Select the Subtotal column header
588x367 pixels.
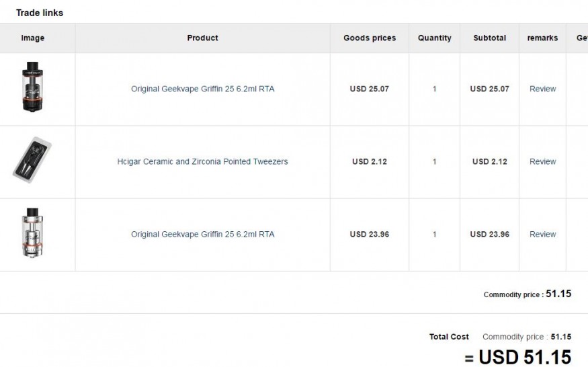489,38
